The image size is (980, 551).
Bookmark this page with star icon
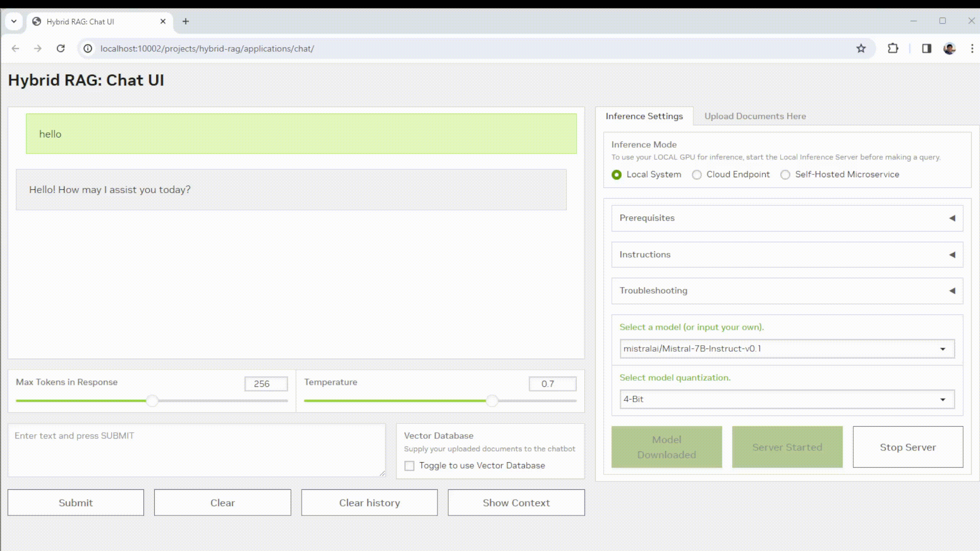(x=861, y=49)
